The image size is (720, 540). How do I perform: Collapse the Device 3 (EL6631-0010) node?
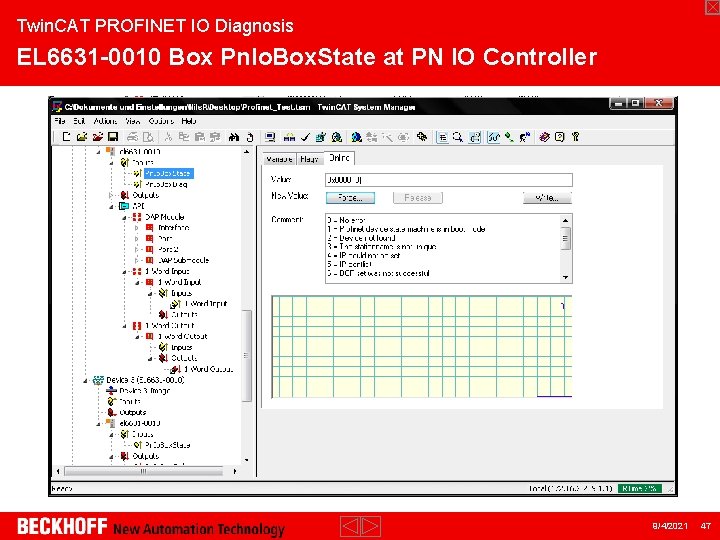85,381
